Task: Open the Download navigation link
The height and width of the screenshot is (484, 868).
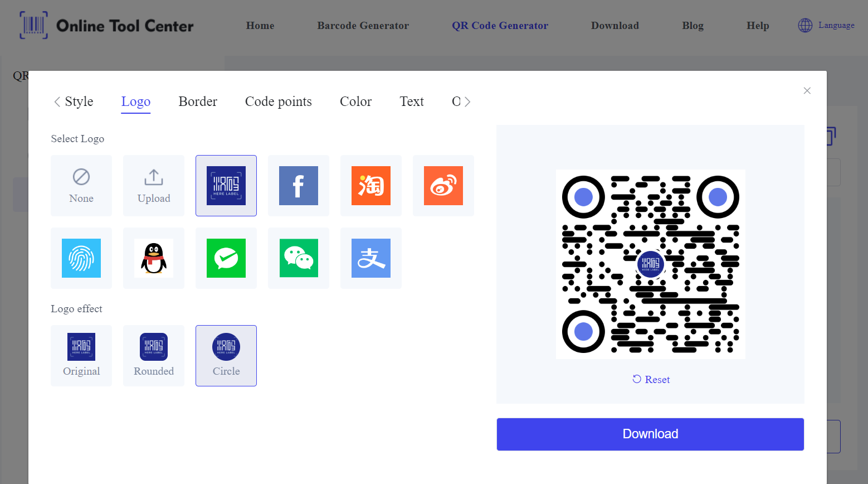Action: click(x=615, y=26)
